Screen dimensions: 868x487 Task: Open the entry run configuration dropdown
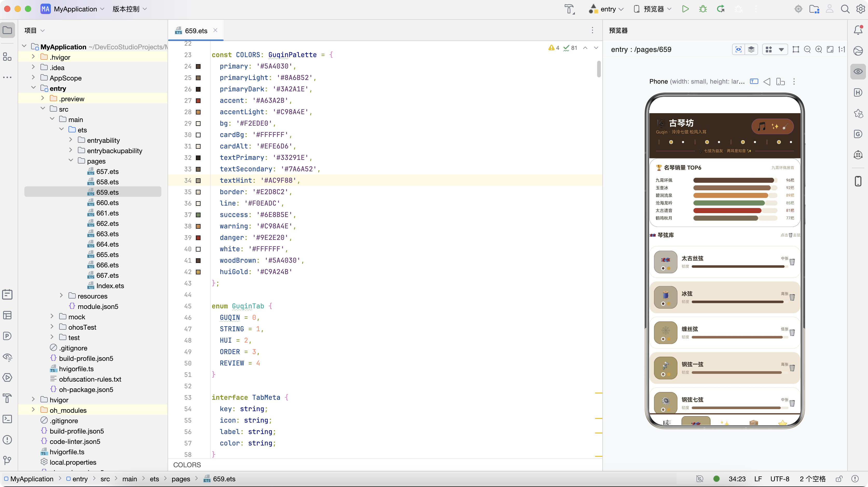606,9
